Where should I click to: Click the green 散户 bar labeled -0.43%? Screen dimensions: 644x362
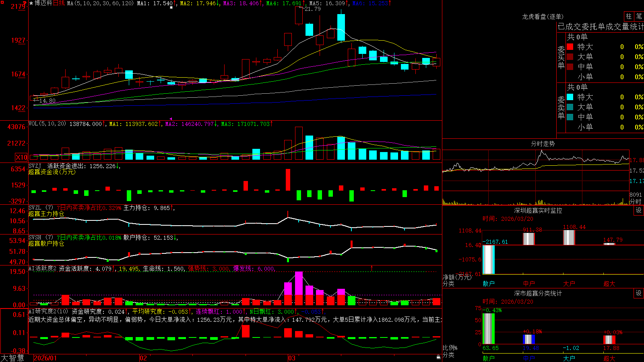(x=489, y=329)
